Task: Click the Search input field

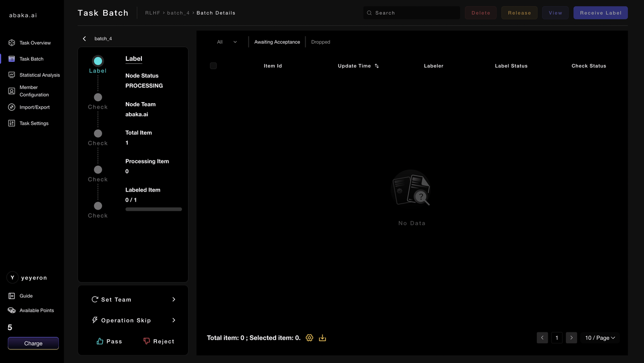Action: pos(415,13)
